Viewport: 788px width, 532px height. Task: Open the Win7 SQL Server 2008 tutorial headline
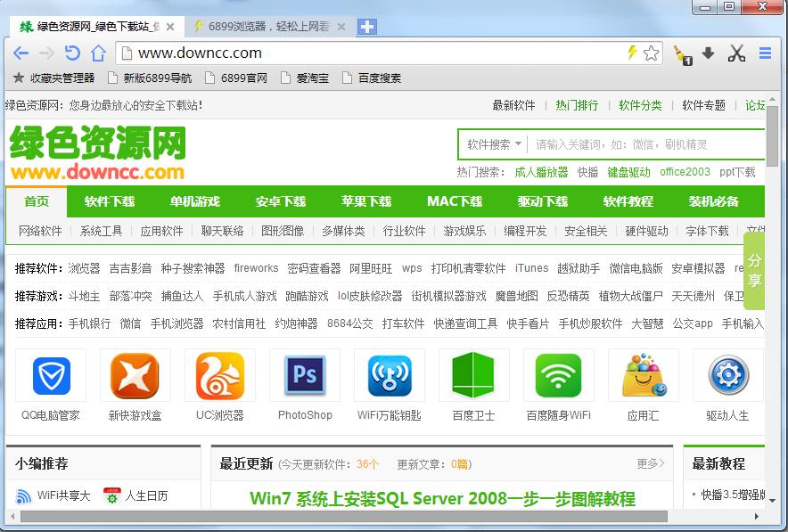[x=442, y=499]
